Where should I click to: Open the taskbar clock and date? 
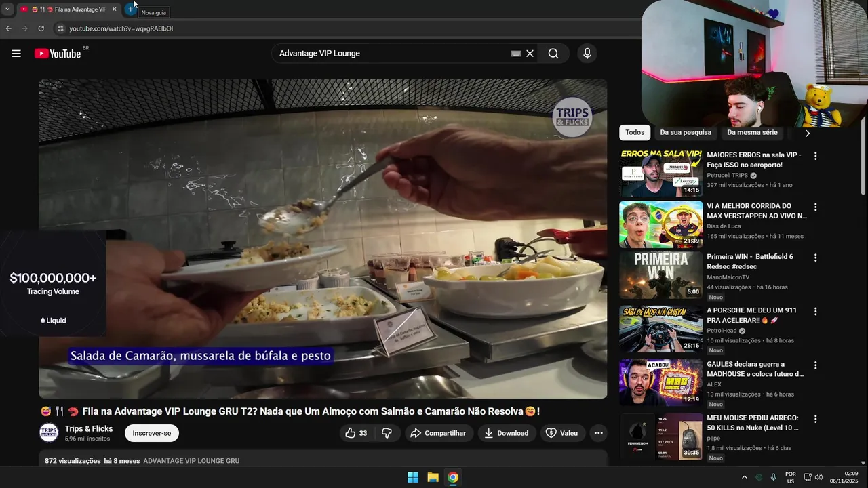click(844, 477)
